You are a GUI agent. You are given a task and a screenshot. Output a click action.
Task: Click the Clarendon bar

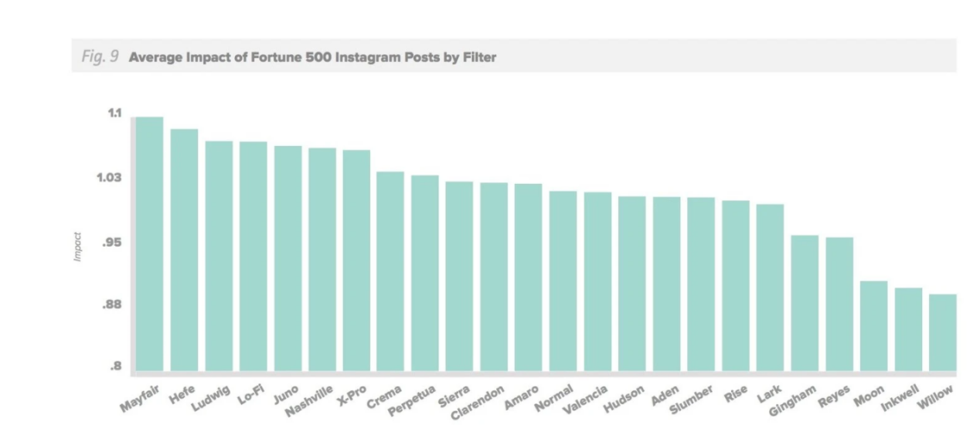point(494,277)
